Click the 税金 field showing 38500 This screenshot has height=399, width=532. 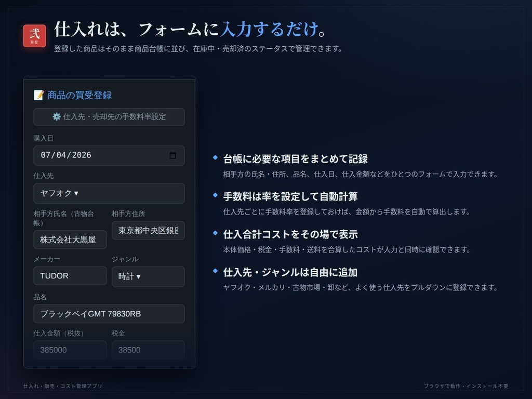pos(148,350)
